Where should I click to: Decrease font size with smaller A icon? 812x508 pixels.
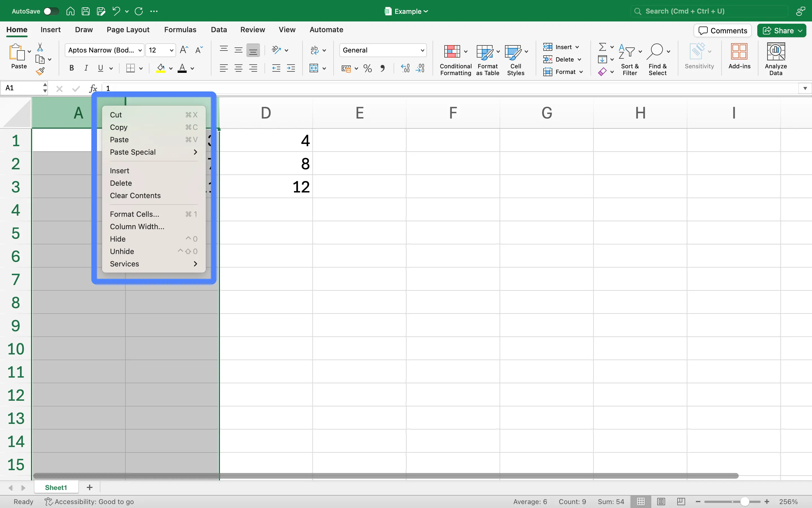click(x=199, y=50)
